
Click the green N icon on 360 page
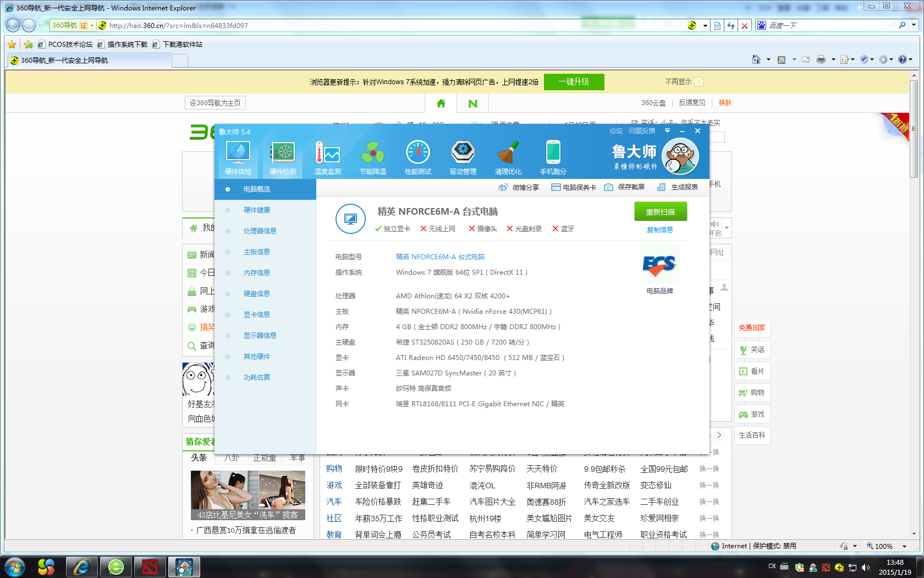point(473,103)
